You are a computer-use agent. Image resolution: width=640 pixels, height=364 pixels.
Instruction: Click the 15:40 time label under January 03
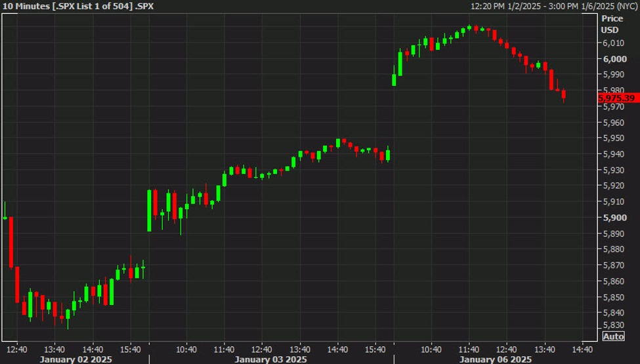tap(375, 349)
